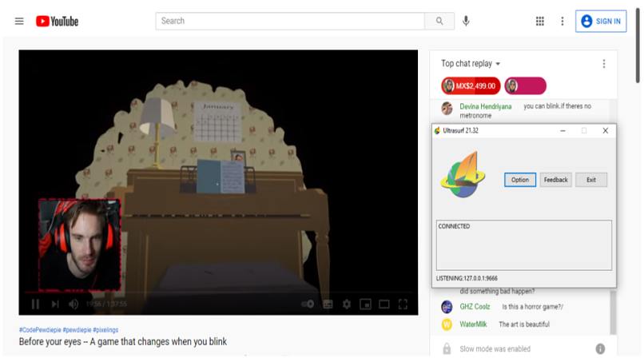The image size is (644, 362).
Task: Click the live chat scrollbar
Action: tap(613, 312)
